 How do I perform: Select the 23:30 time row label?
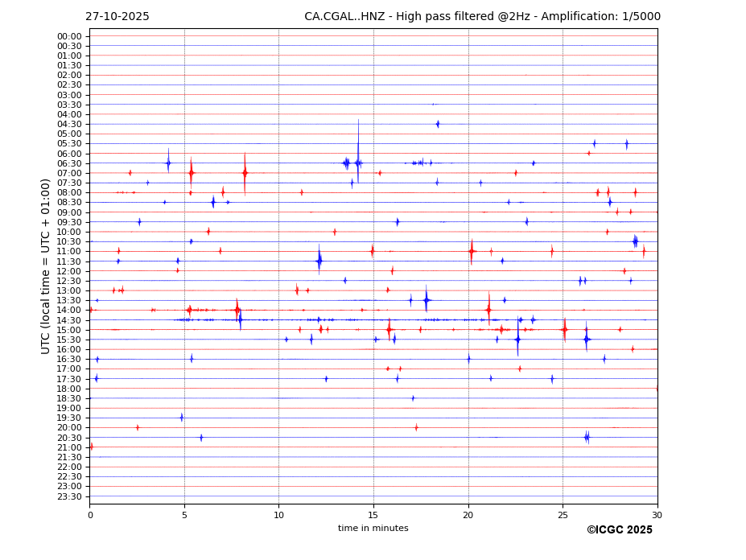[69, 496]
